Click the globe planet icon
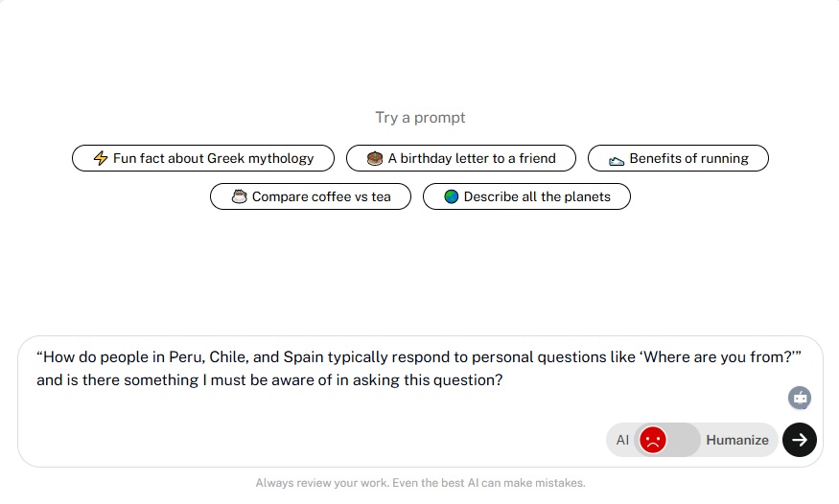The image size is (839, 504). pyautogui.click(x=451, y=196)
